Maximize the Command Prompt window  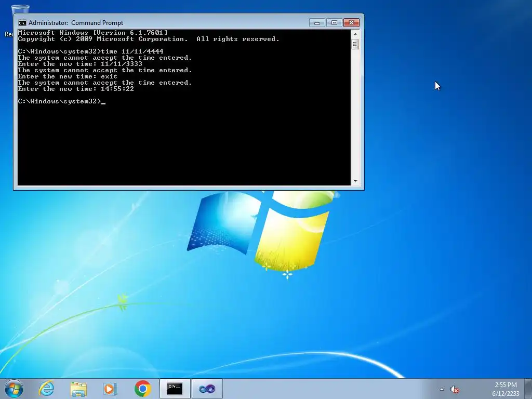pyautogui.click(x=334, y=23)
